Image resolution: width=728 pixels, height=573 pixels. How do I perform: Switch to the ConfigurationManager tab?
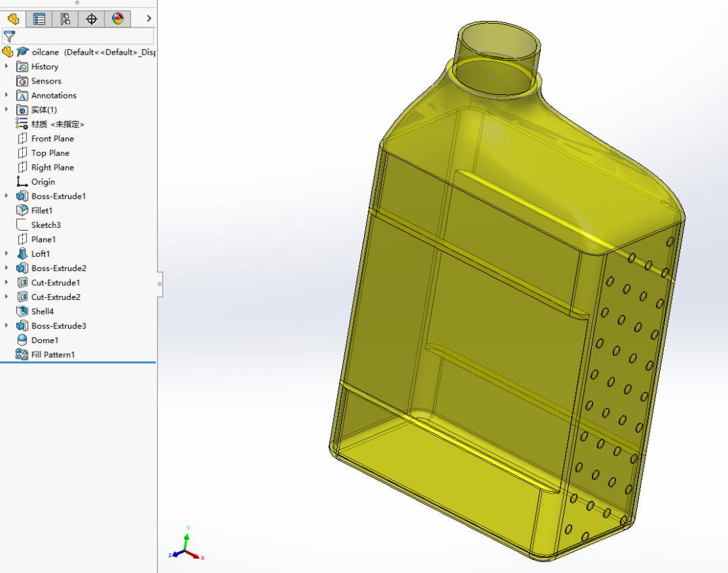click(x=65, y=19)
